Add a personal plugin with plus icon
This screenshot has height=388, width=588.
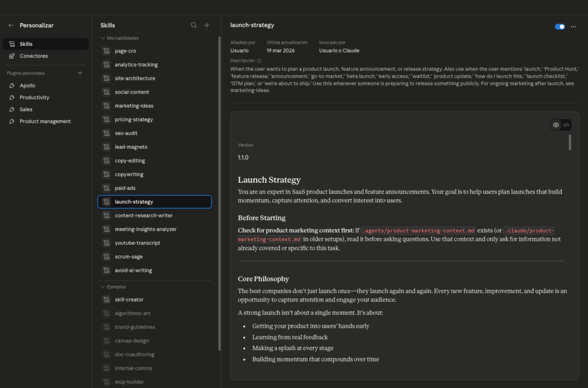click(x=80, y=73)
